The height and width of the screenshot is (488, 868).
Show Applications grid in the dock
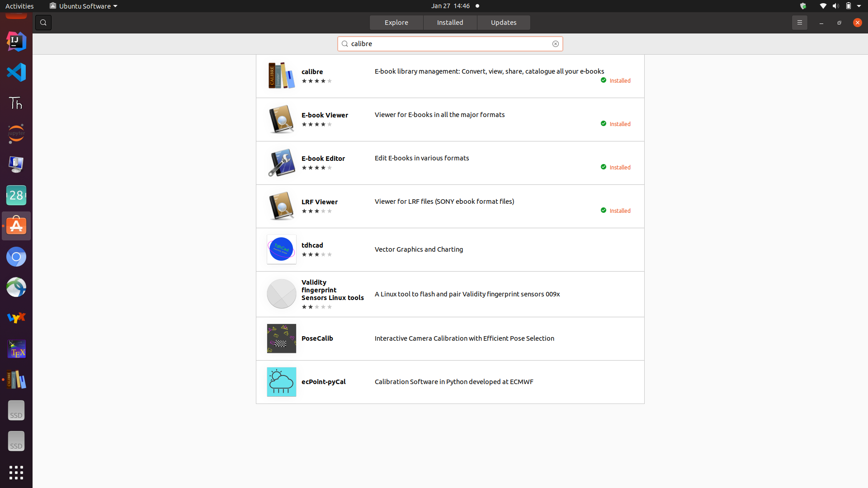click(16, 473)
